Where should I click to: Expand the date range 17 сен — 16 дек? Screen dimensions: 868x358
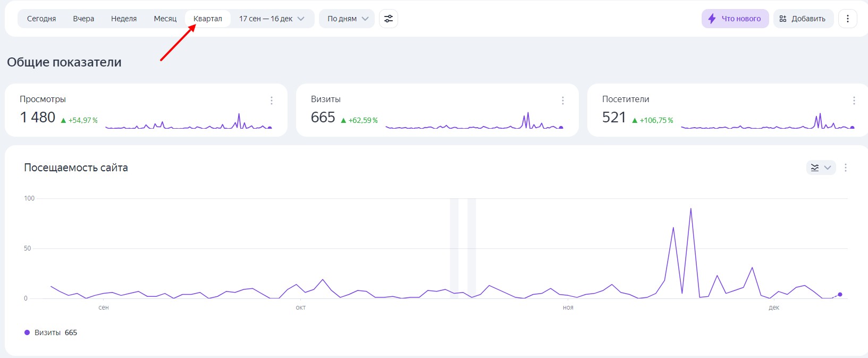[272, 19]
